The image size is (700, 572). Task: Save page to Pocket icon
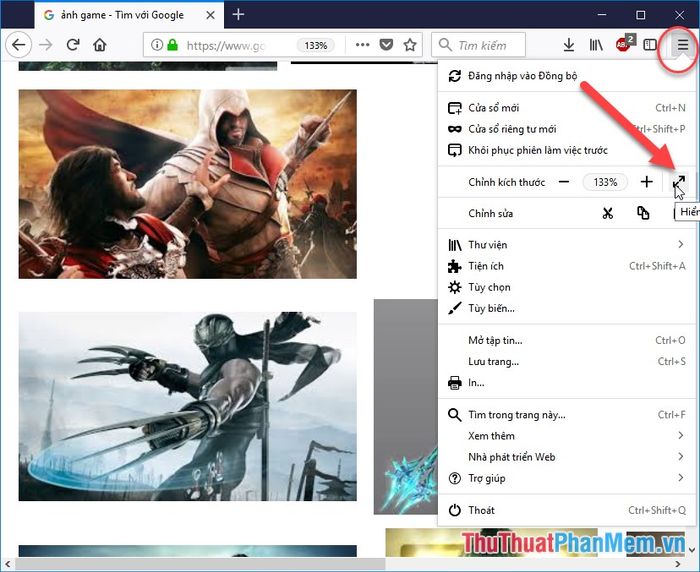(386, 45)
